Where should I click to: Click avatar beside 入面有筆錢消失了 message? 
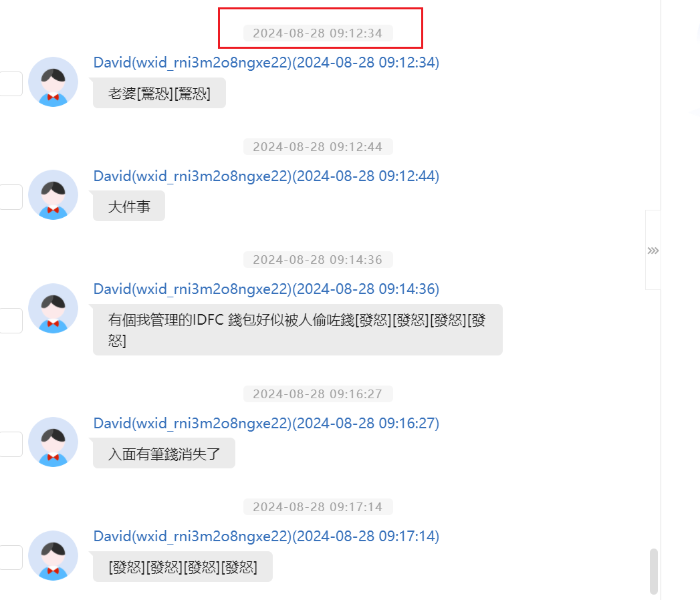[x=53, y=442]
